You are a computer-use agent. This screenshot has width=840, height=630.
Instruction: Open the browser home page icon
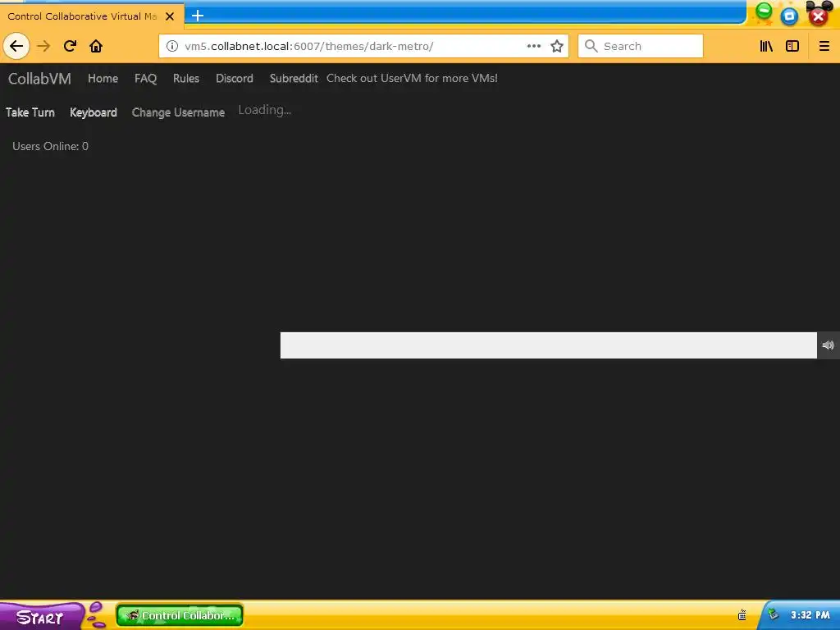coord(96,46)
